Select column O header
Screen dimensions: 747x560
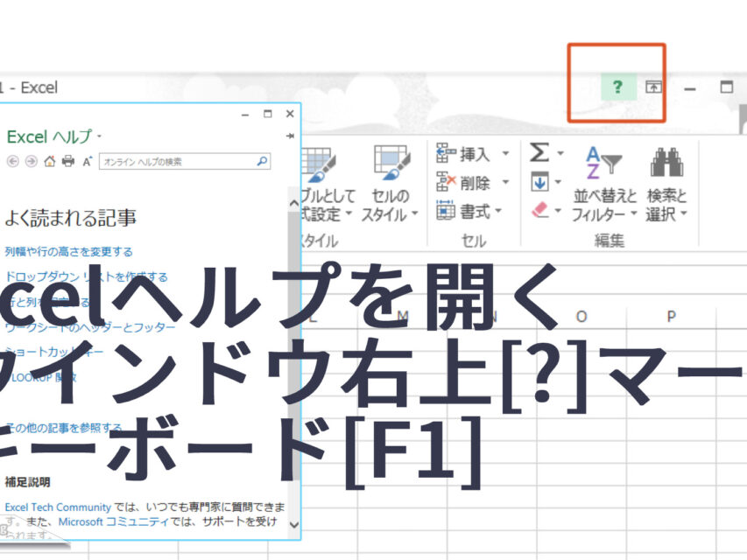pyautogui.click(x=581, y=316)
